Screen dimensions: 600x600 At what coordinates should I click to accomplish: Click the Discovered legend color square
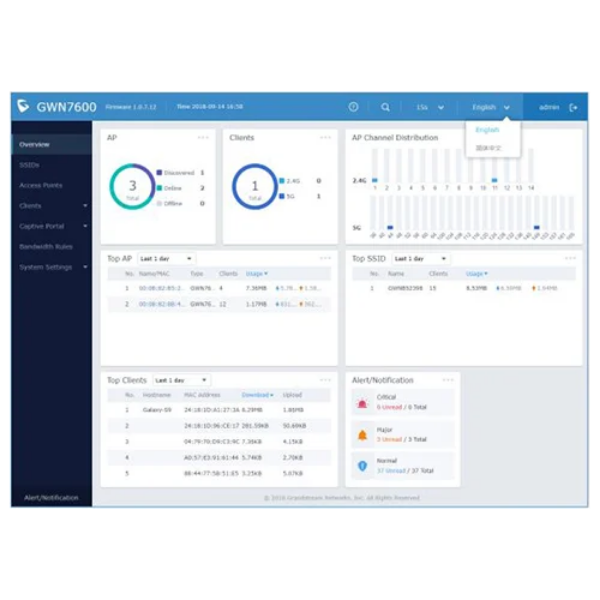(x=159, y=173)
